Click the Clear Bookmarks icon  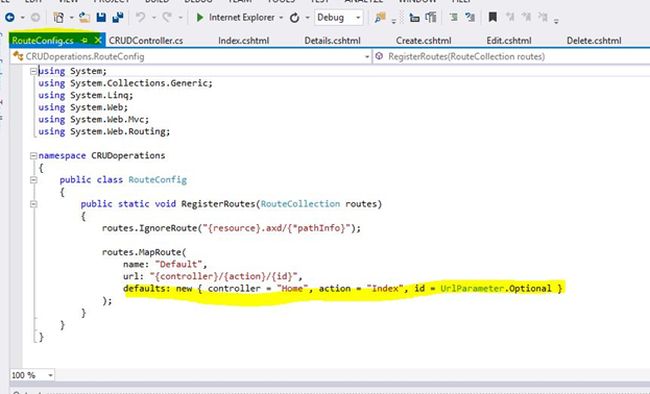coord(543,17)
